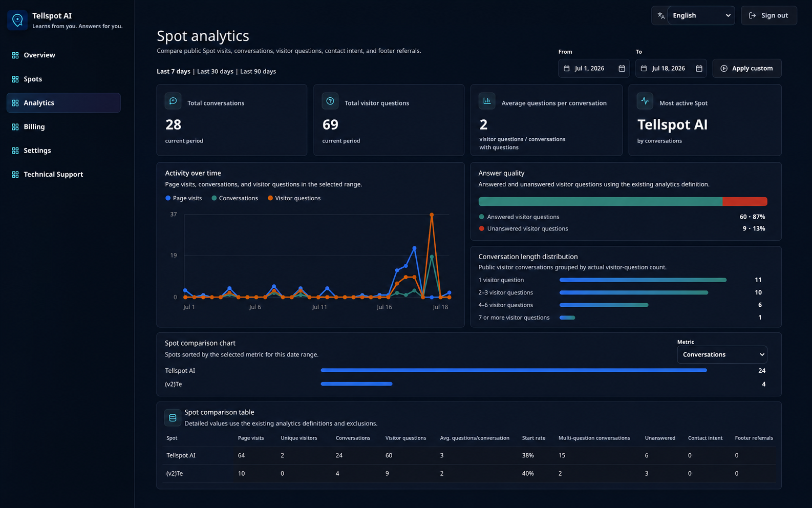Select the Last 7 days range
Screen dimensions: 812x508
tap(174, 72)
